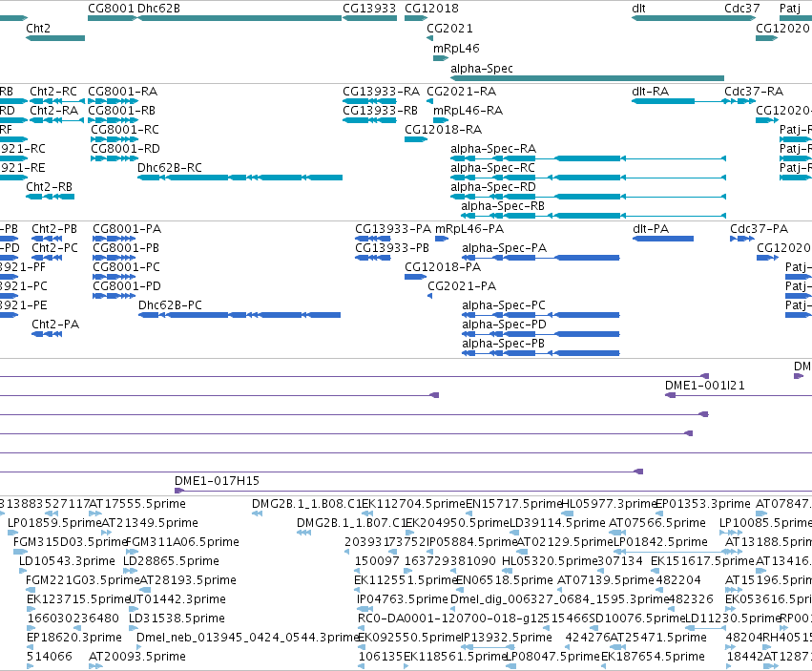
Task: Open the CG12018 gene label
Action: pos(431,9)
